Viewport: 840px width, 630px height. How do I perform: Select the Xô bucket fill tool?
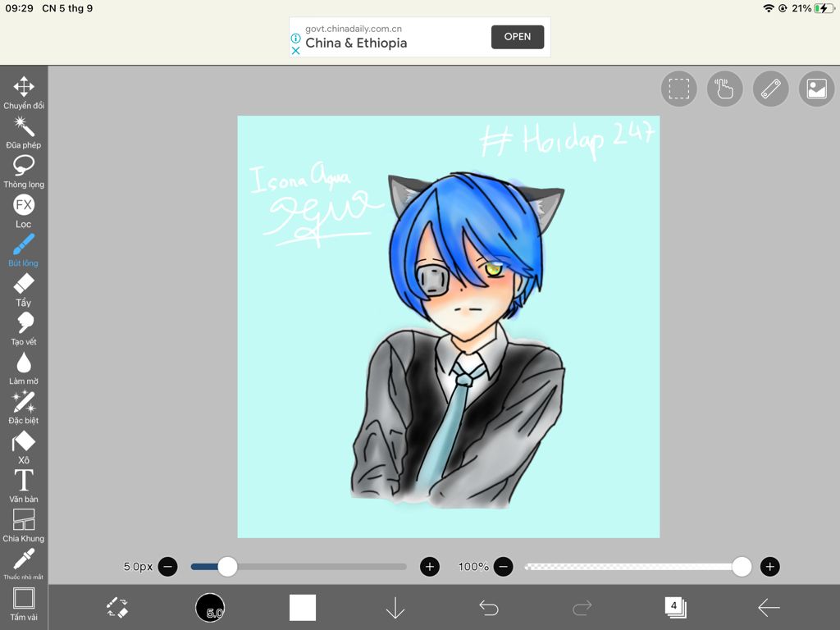coord(24,447)
